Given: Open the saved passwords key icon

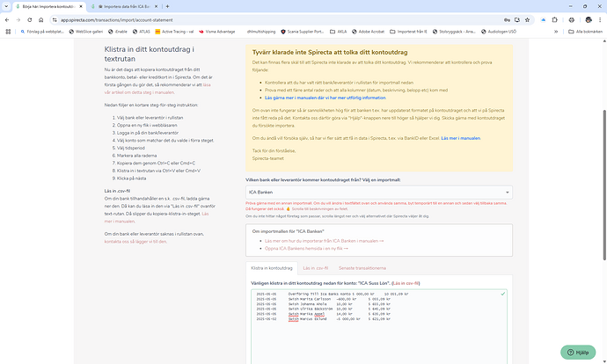Looking at the screenshot, I should point(507,19).
